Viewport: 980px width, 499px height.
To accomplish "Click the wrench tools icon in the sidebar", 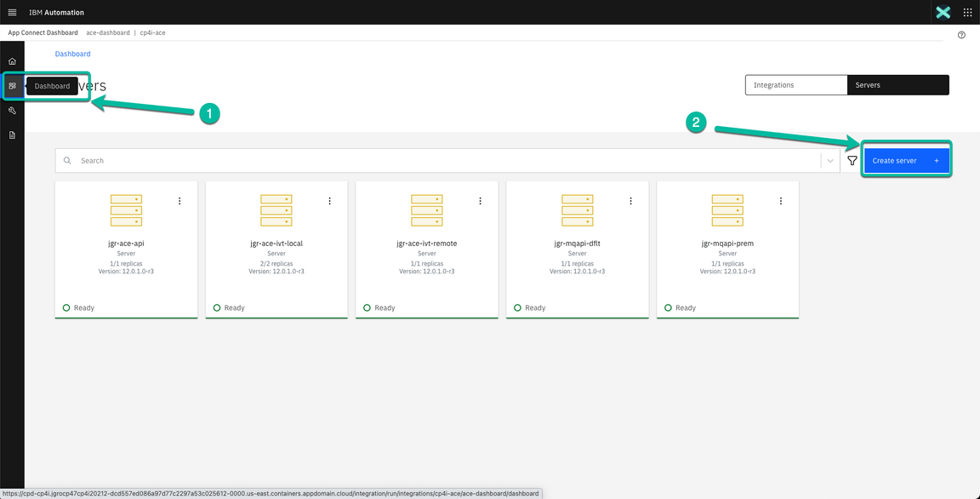I will coord(12,110).
